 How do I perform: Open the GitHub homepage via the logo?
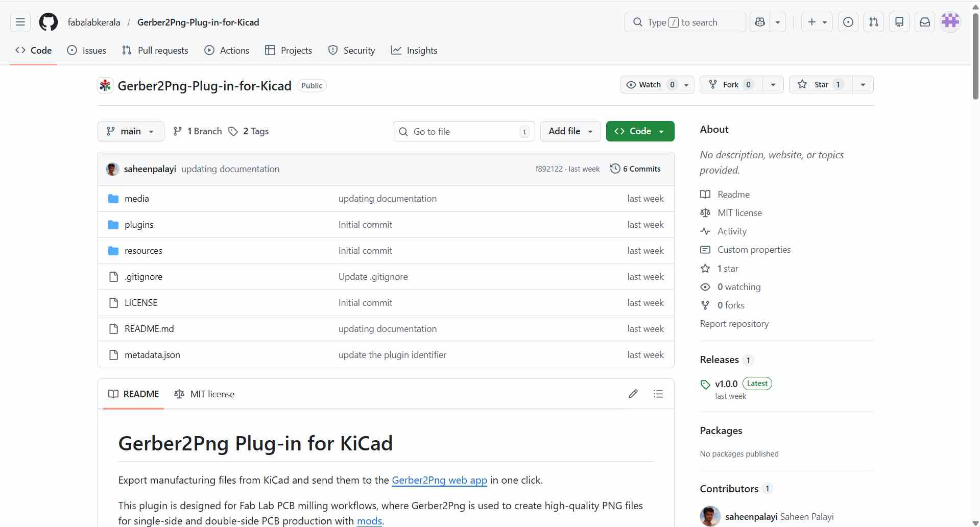click(x=47, y=22)
